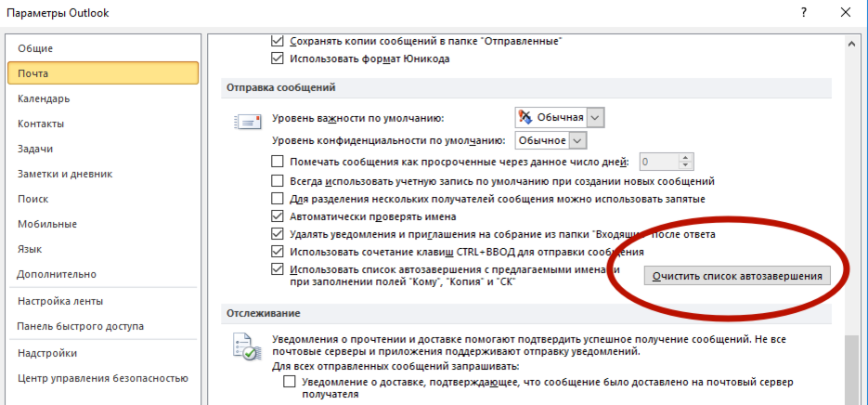Close the Параметры Outlook dialog
Image resolution: width=868 pixels, height=405 pixels.
pos(845,13)
